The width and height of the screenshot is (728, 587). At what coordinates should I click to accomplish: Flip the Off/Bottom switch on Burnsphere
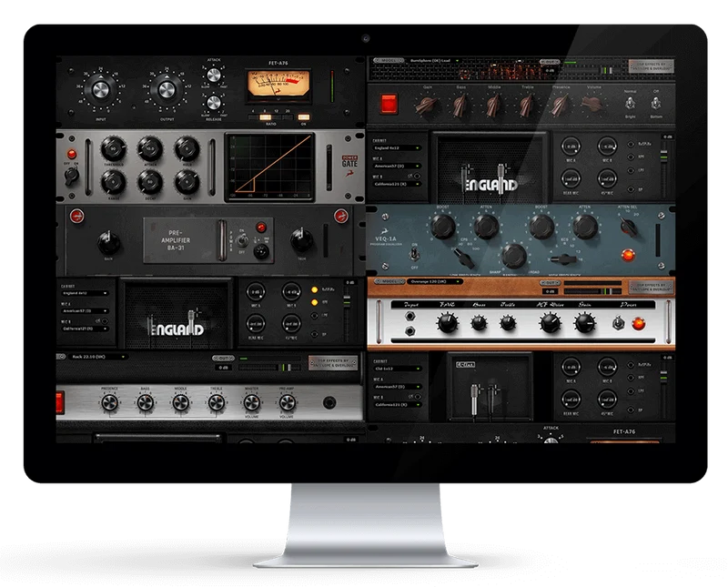(655, 102)
